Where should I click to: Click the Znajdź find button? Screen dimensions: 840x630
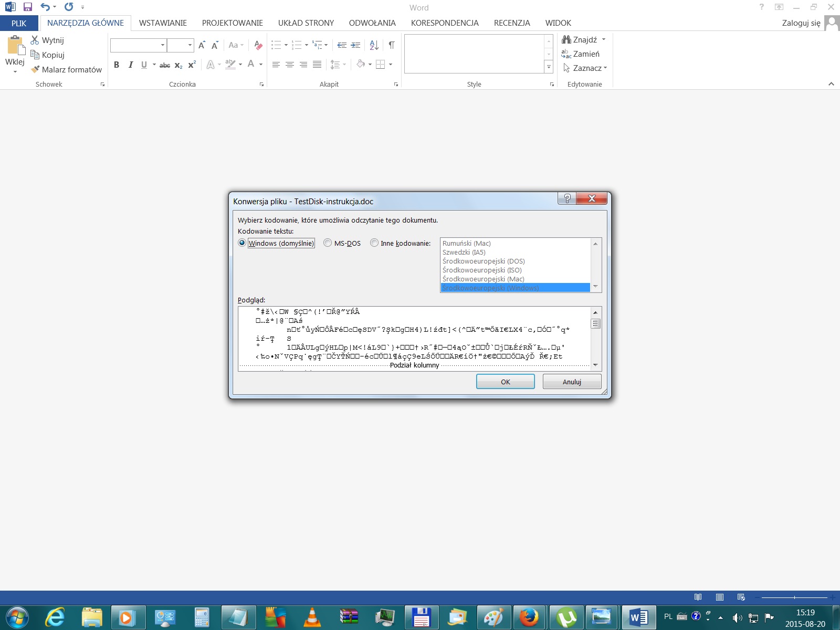580,40
